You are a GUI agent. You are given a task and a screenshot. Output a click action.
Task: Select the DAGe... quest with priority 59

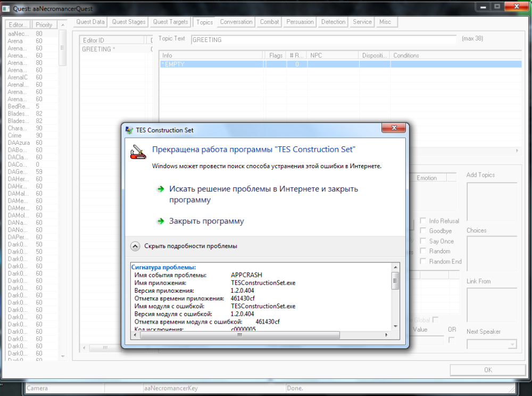point(32,172)
